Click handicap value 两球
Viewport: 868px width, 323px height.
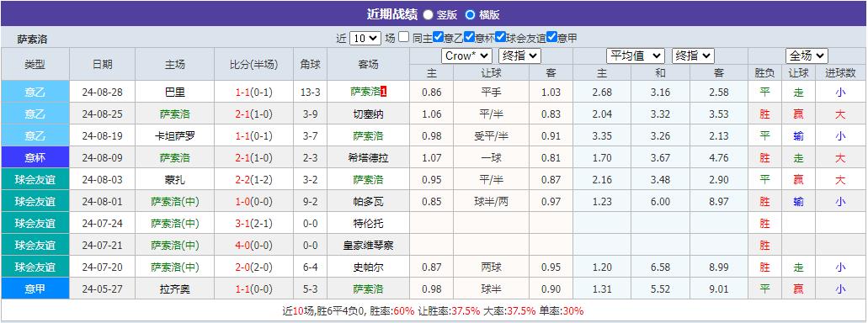[x=491, y=267]
